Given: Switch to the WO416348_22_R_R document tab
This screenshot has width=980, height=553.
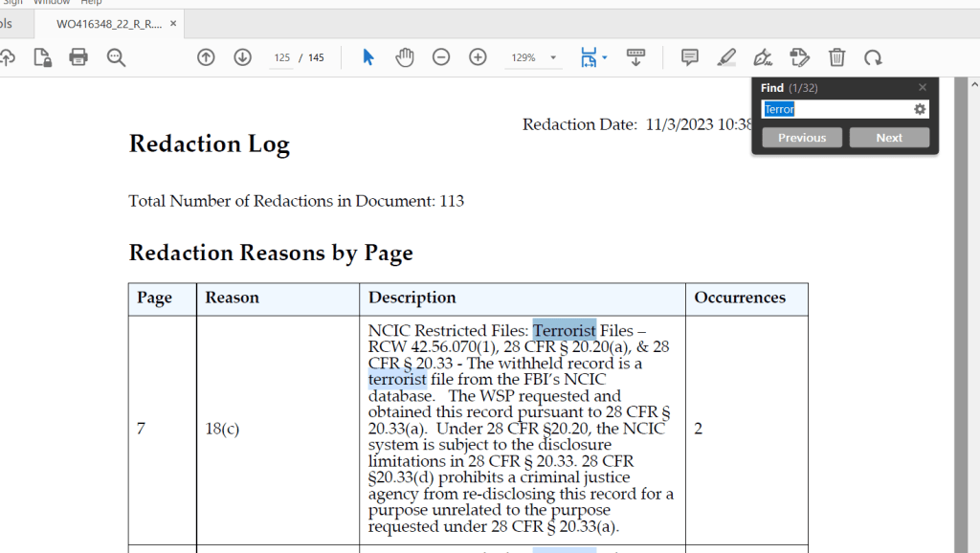Looking at the screenshot, I should coord(108,24).
